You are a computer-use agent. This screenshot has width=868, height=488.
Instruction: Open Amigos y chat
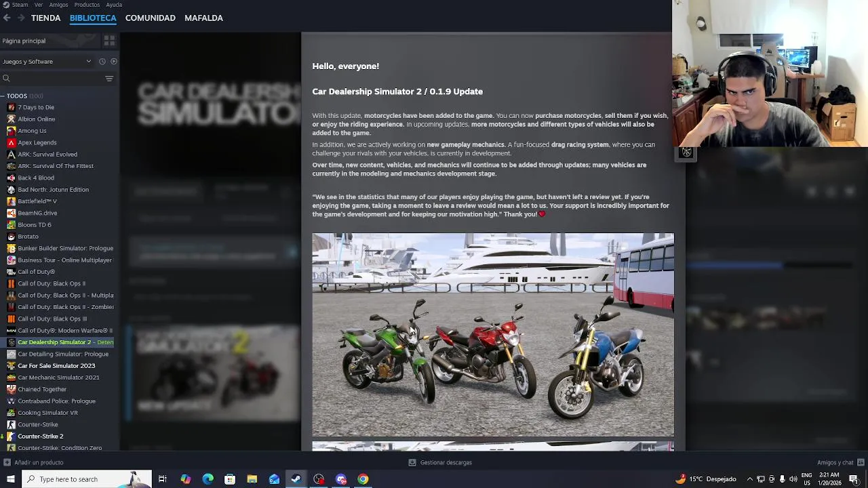click(840, 462)
